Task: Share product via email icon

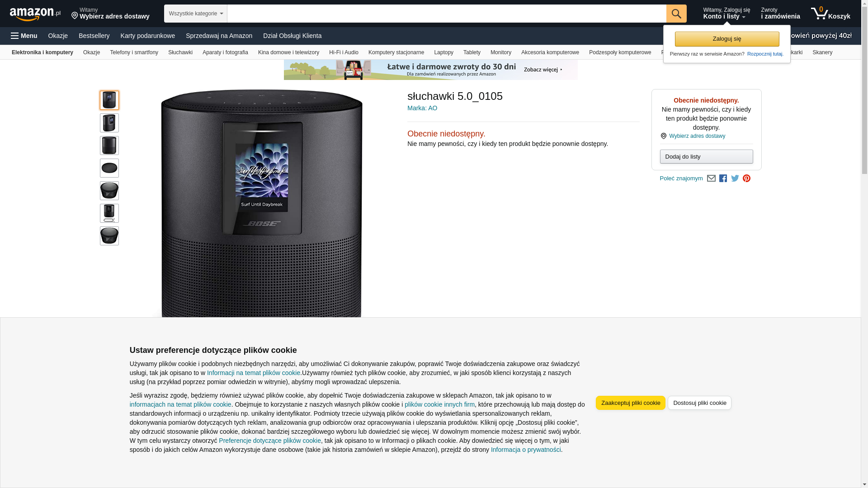Action: tap(711, 178)
